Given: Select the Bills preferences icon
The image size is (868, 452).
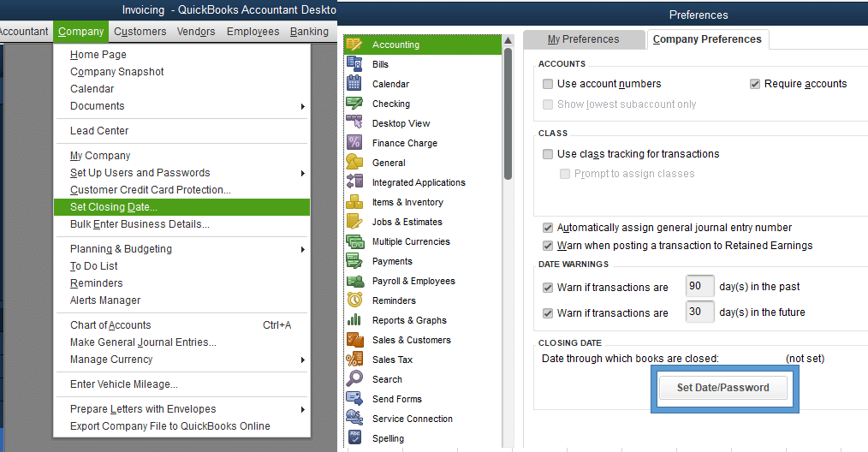Looking at the screenshot, I should click(354, 64).
